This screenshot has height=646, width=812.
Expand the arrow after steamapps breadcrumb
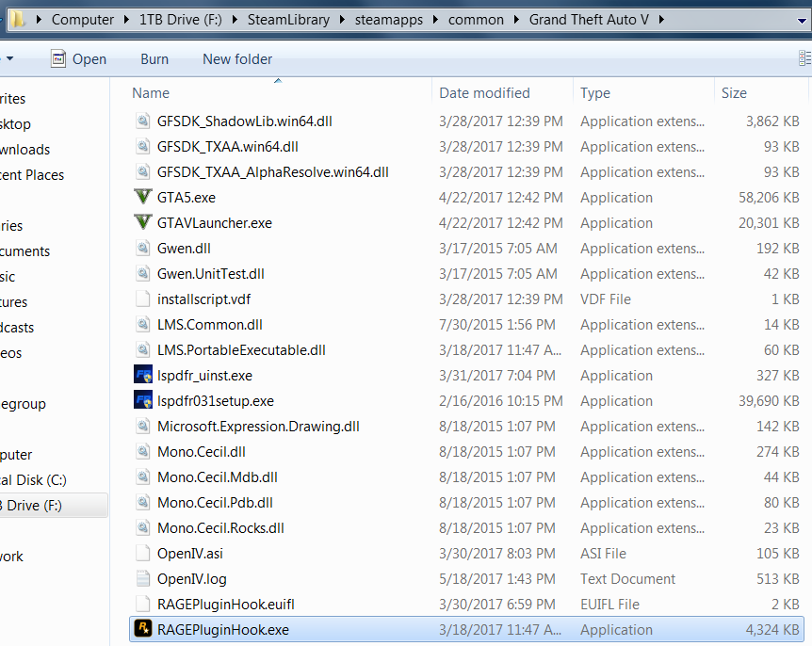point(435,20)
